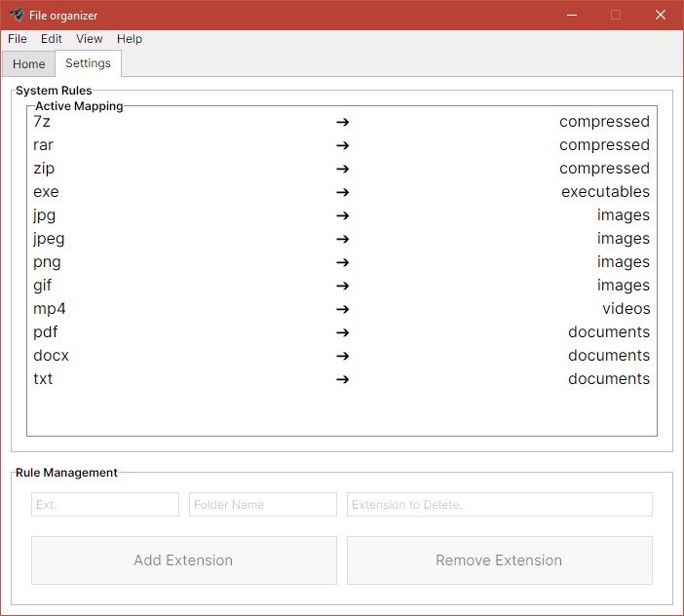Click the arrow in the png row
Image resolution: width=684 pixels, height=616 pixels.
point(342,262)
